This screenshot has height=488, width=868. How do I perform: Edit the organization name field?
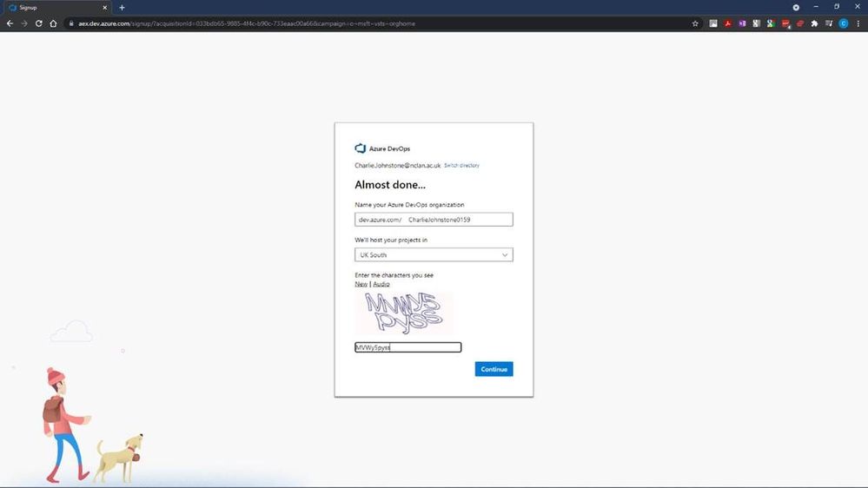click(x=434, y=220)
